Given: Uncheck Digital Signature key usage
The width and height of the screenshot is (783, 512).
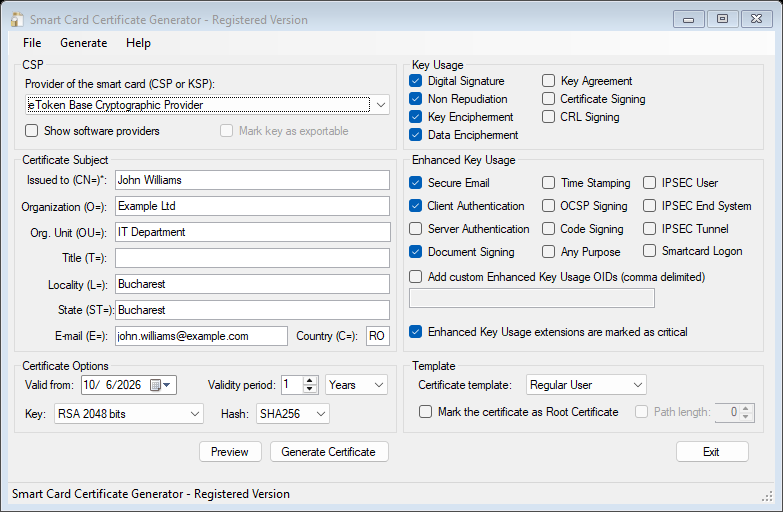Looking at the screenshot, I should click(415, 81).
